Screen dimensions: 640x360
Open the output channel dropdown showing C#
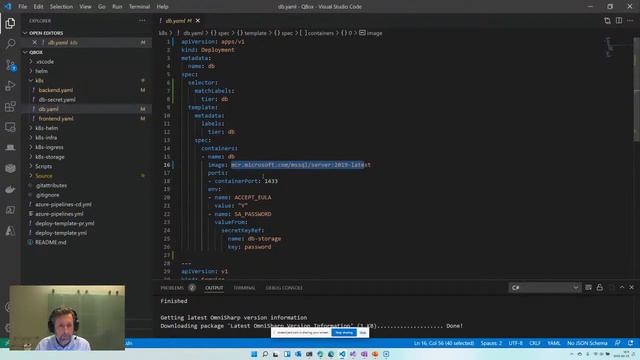(544, 288)
